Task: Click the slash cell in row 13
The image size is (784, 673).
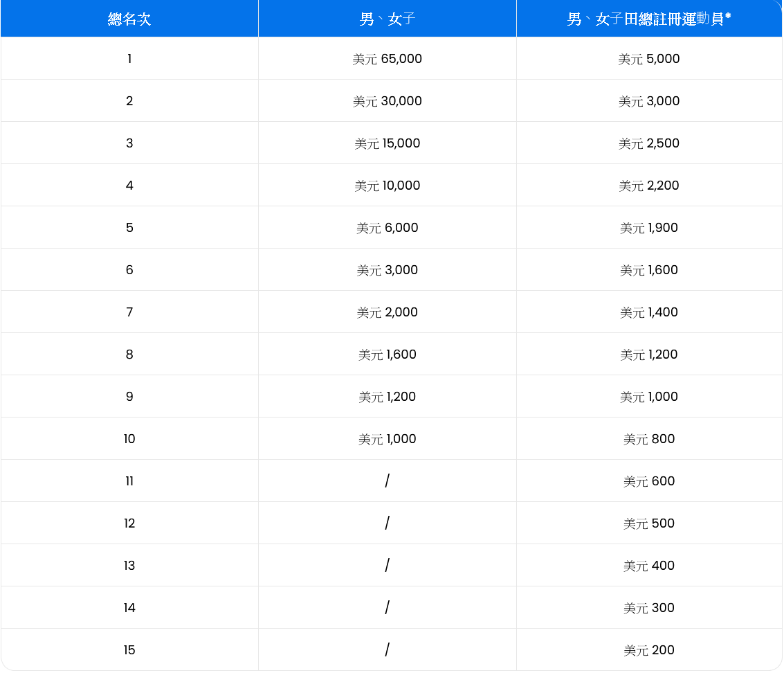Action: pos(387,565)
